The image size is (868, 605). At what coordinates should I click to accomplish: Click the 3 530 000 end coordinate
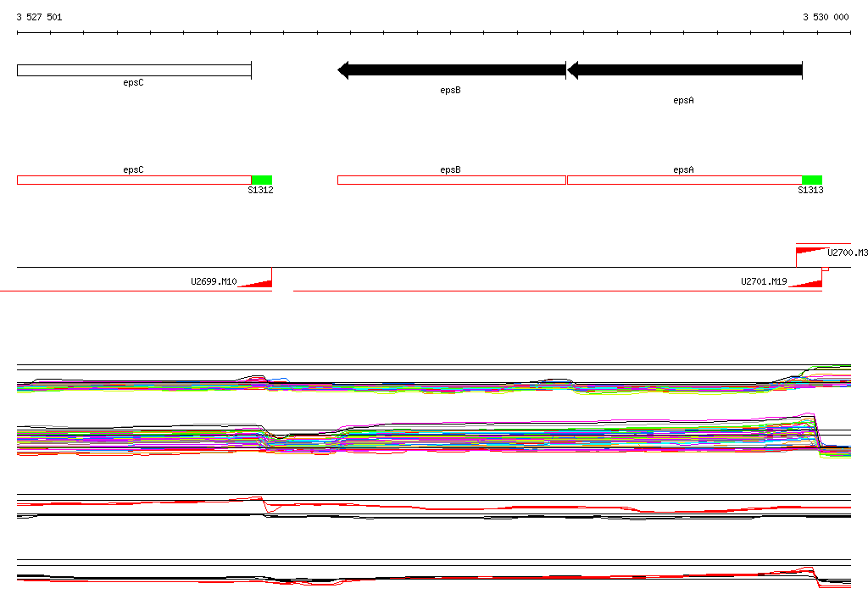tap(826, 17)
